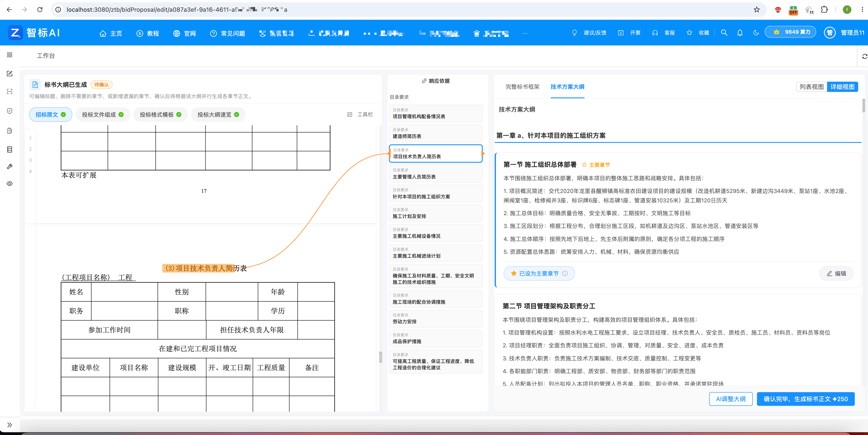This screenshot has height=435, width=868.
Task: Click the sidebar document icon
Action: pos(9,130)
